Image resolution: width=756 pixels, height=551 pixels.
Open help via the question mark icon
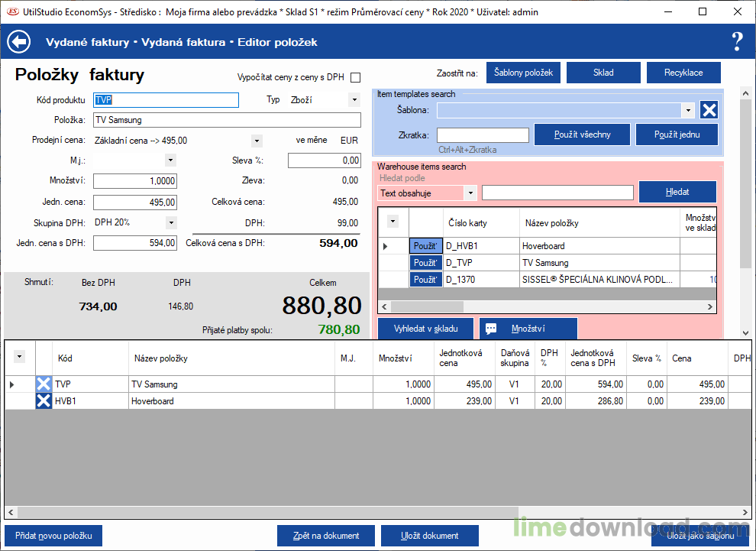point(737,42)
